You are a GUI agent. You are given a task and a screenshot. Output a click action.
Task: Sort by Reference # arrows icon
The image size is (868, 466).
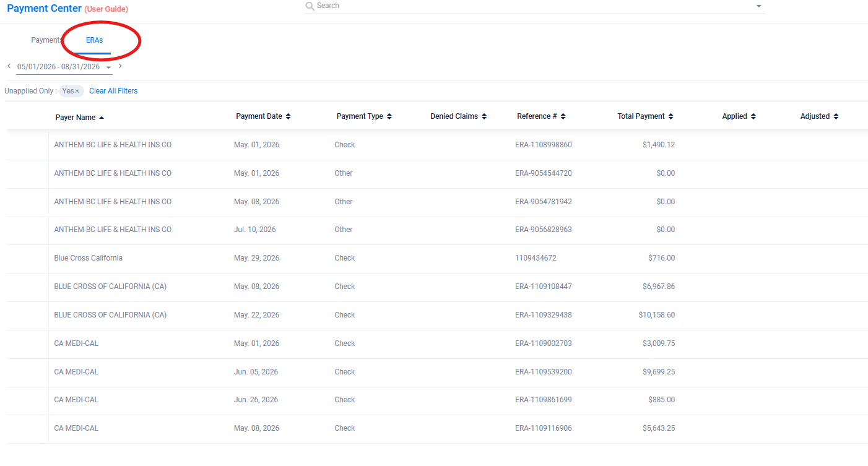tap(563, 116)
